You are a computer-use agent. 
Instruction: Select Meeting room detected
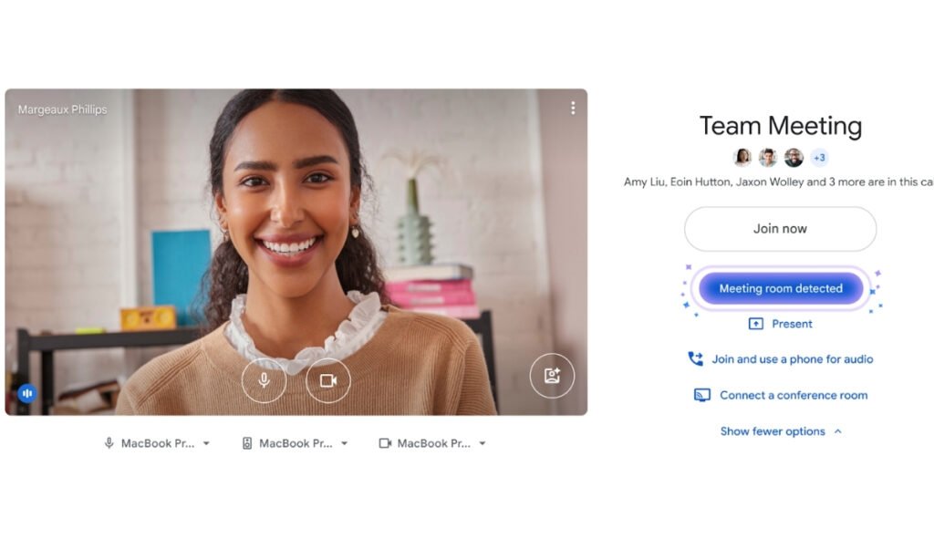tap(780, 288)
